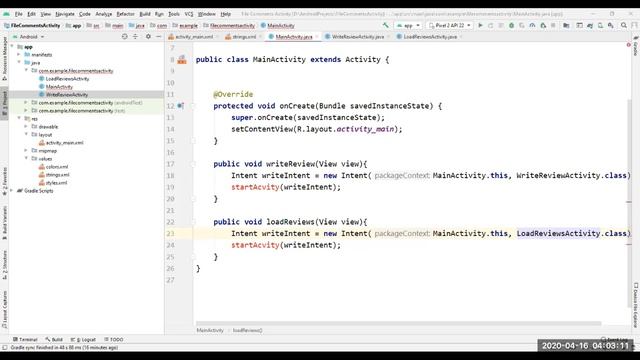Open the Logcat tool window
This screenshot has width=640, height=360.
pyautogui.click(x=83, y=339)
